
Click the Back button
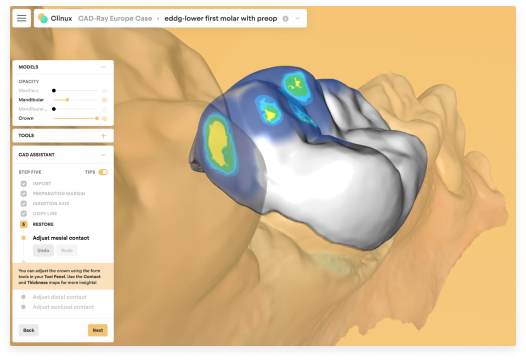pyautogui.click(x=29, y=330)
